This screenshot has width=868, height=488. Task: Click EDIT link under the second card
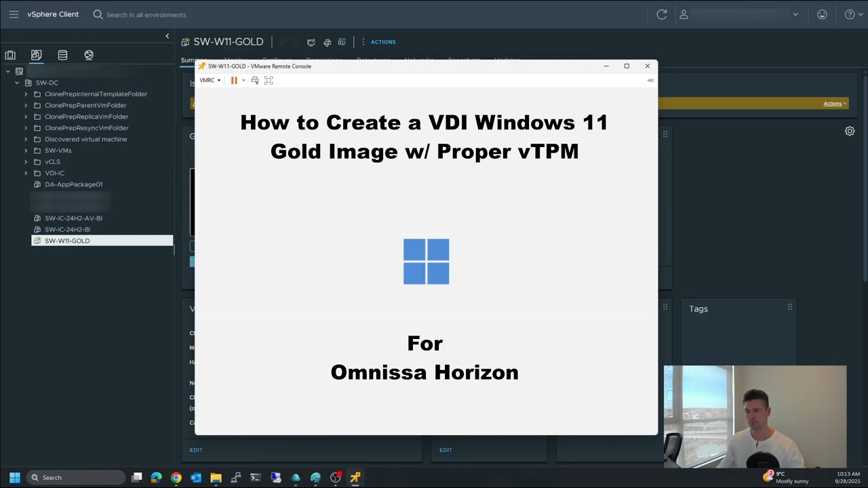coord(446,450)
